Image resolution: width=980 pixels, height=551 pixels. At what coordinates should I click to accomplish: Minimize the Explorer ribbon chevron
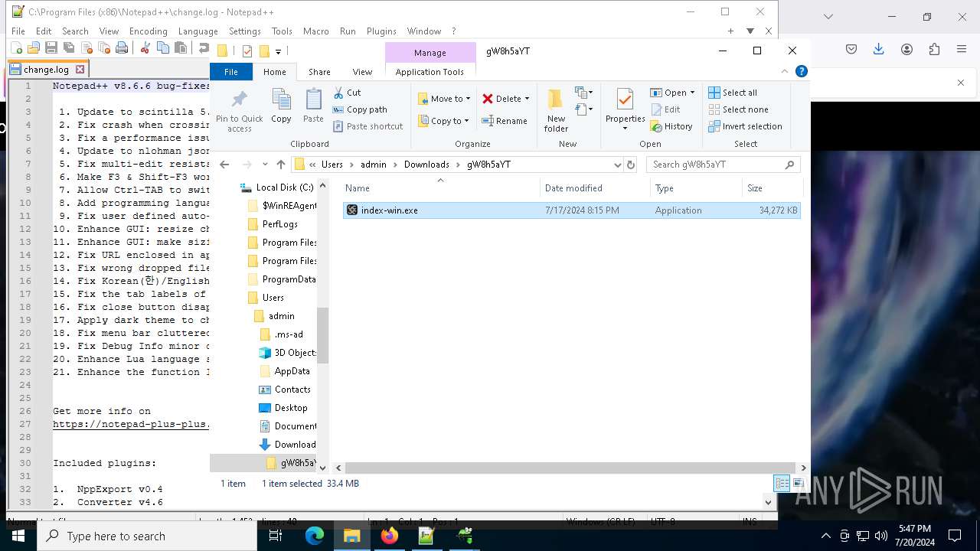785,71
